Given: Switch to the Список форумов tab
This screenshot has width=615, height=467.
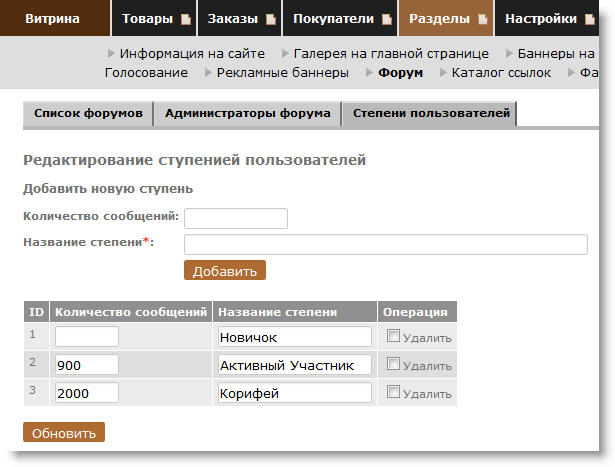Looking at the screenshot, I should [x=88, y=114].
